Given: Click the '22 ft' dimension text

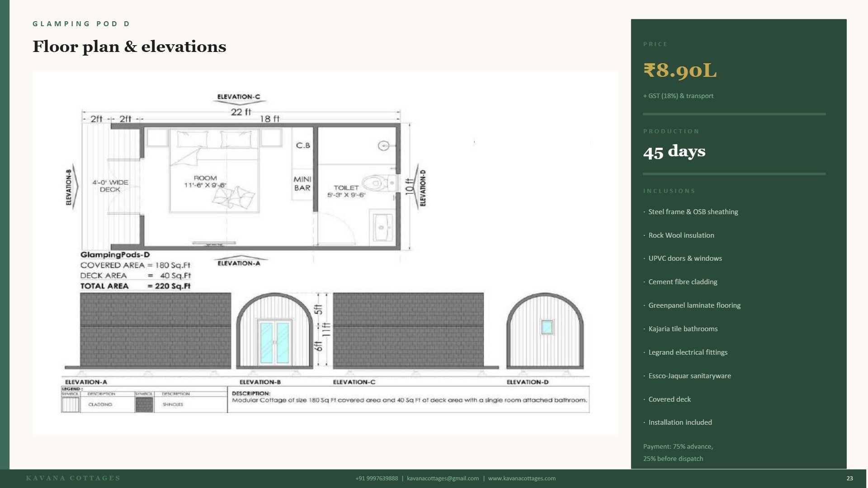Looking at the screenshot, I should (x=241, y=112).
